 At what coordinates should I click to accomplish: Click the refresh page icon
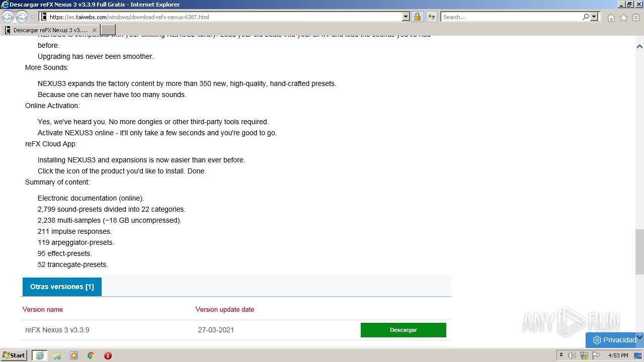tap(431, 17)
